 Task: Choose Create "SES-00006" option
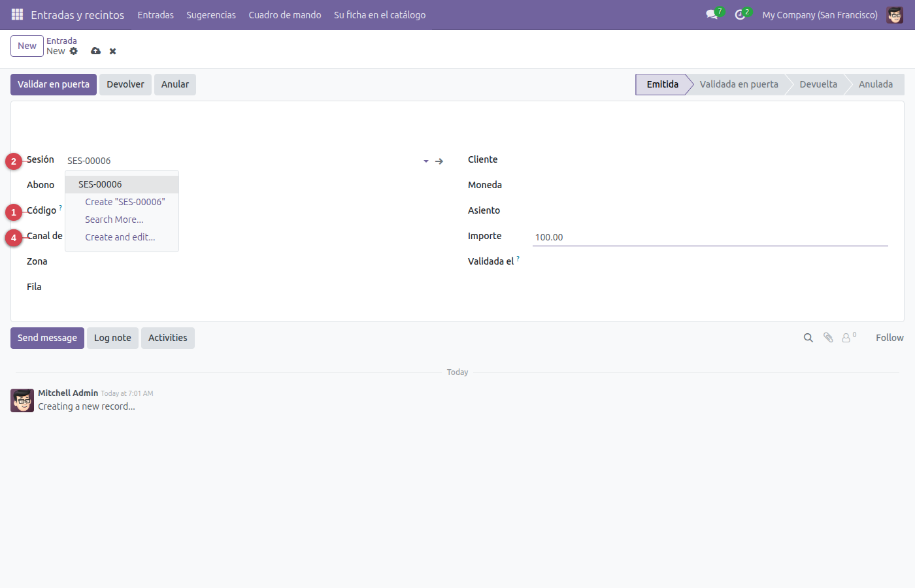click(x=122, y=202)
